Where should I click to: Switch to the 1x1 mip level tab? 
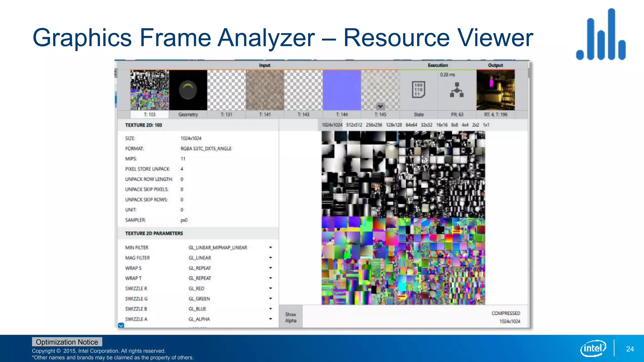point(486,125)
